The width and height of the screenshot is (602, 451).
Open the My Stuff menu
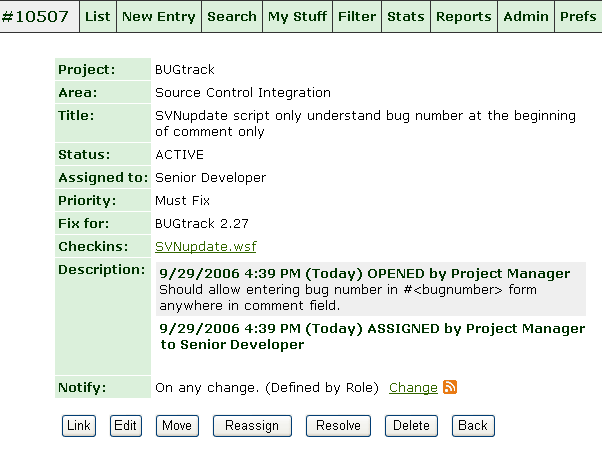tap(297, 16)
